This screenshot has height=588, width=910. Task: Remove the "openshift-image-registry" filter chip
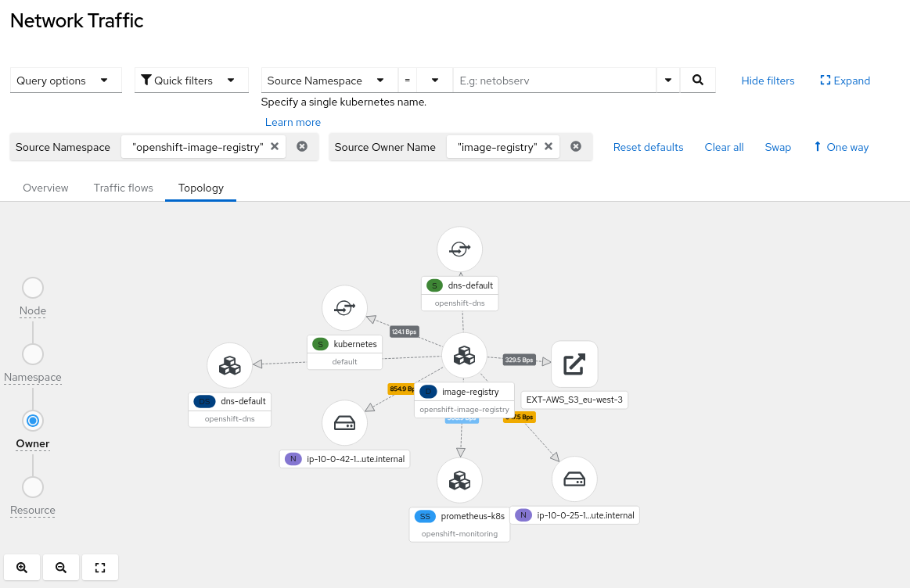point(275,146)
